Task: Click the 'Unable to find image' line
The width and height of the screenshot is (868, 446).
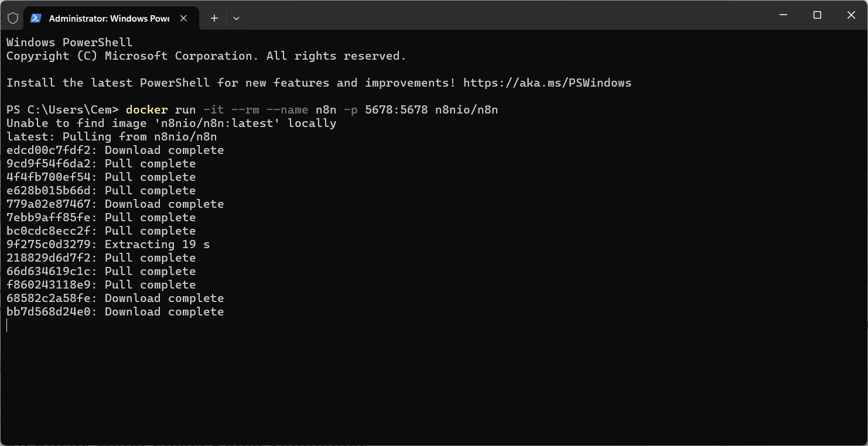Action: [x=170, y=123]
